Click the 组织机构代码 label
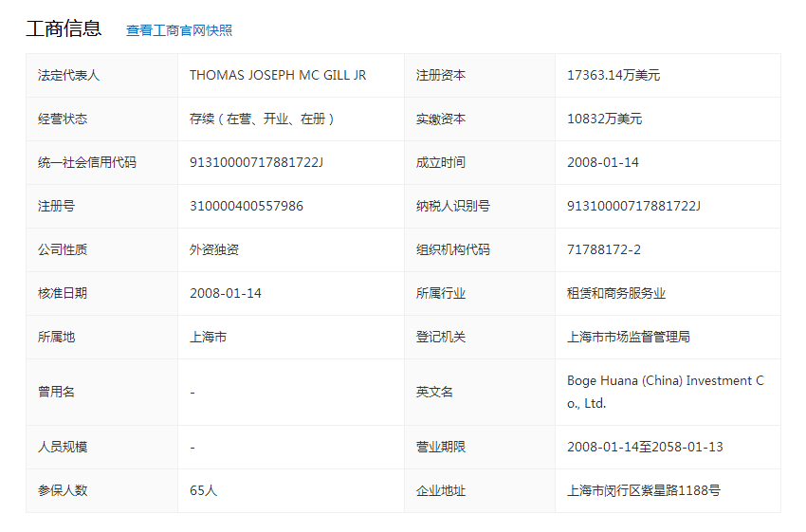Image resolution: width=806 pixels, height=532 pixels. [x=453, y=249]
